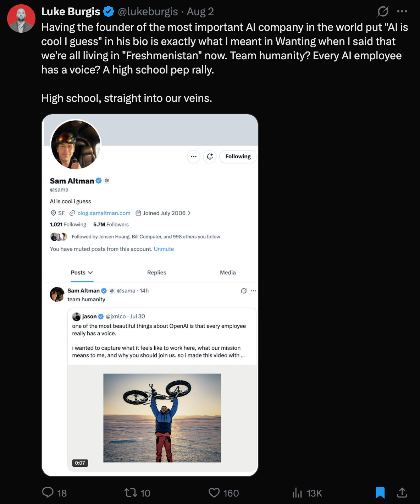420x504 pixels.
Task: Open the fat-bike video thumbnail
Action: (x=162, y=418)
